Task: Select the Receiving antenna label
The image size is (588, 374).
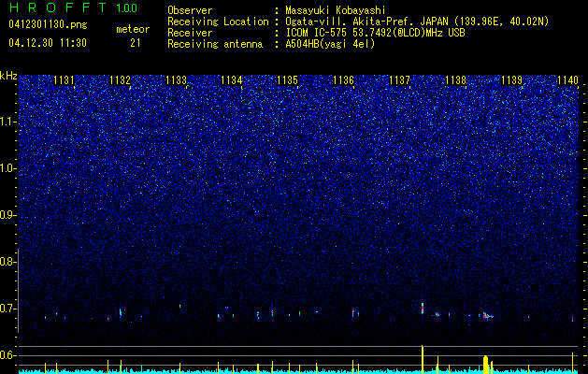Action: (215, 44)
